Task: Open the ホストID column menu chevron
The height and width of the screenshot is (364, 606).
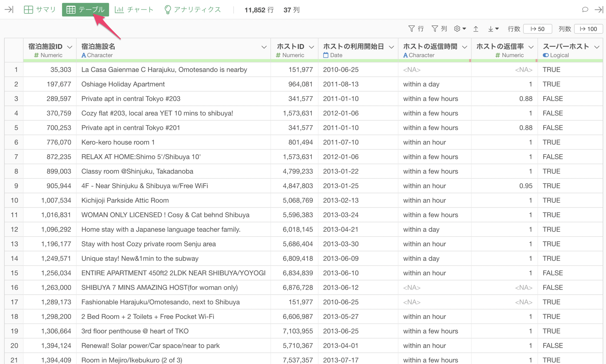Action: click(311, 47)
